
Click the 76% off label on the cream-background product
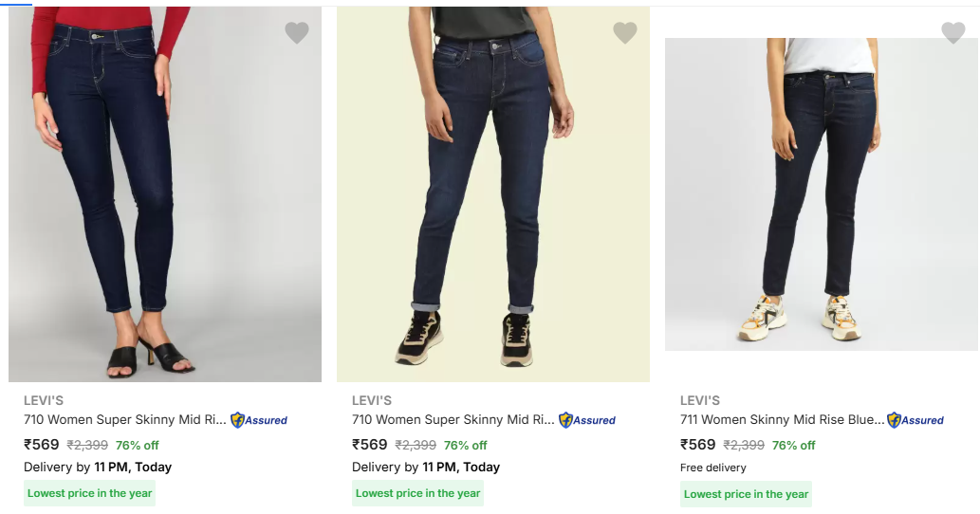coord(465,445)
